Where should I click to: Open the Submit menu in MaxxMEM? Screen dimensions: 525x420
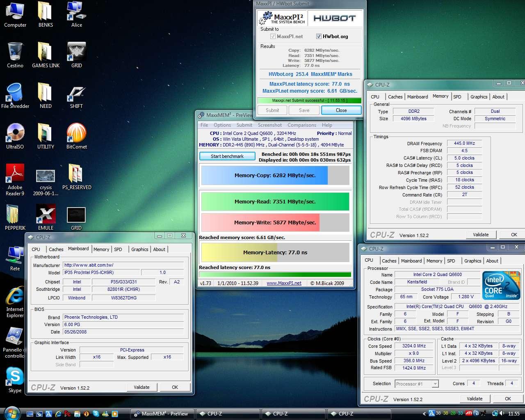244,125
